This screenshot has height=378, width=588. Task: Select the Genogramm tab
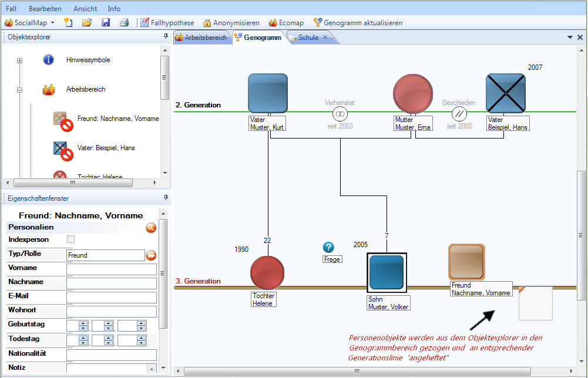[258, 38]
